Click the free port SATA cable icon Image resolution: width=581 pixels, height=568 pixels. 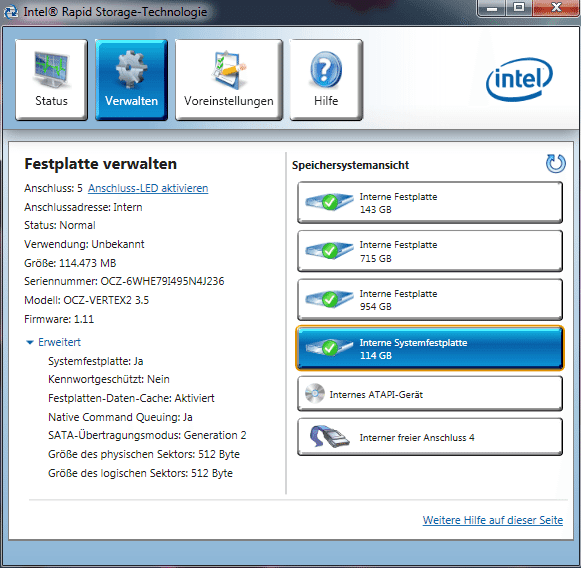tap(329, 436)
